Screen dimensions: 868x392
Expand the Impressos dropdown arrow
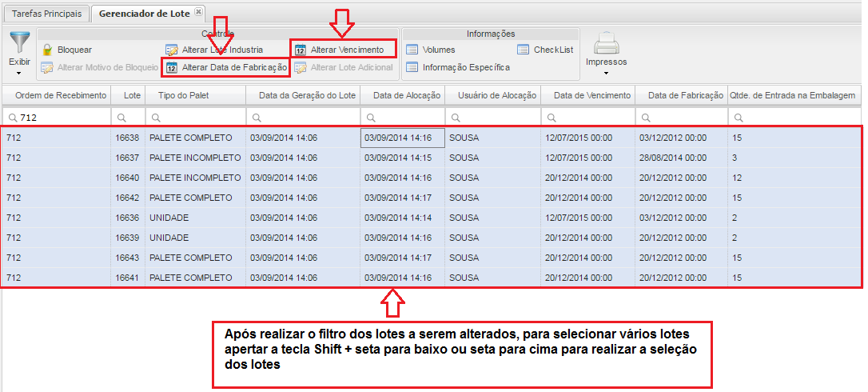click(x=606, y=73)
